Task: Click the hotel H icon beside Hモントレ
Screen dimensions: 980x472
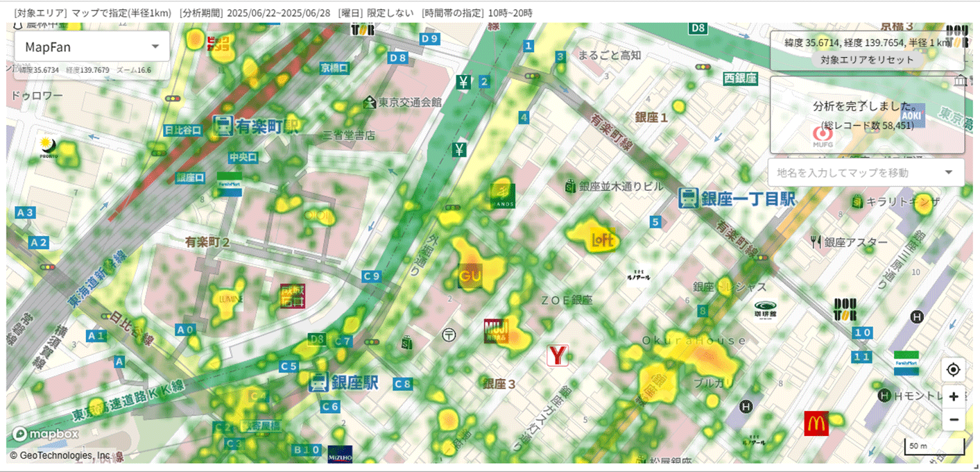Action: click(x=884, y=396)
